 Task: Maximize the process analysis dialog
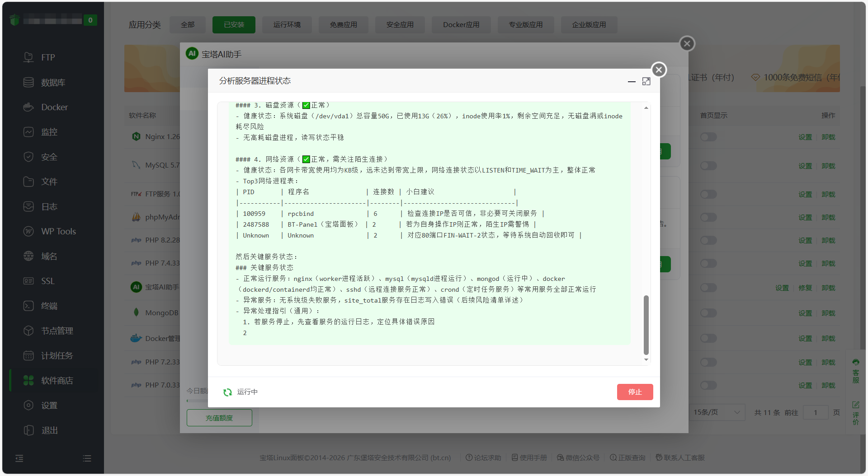tap(646, 81)
